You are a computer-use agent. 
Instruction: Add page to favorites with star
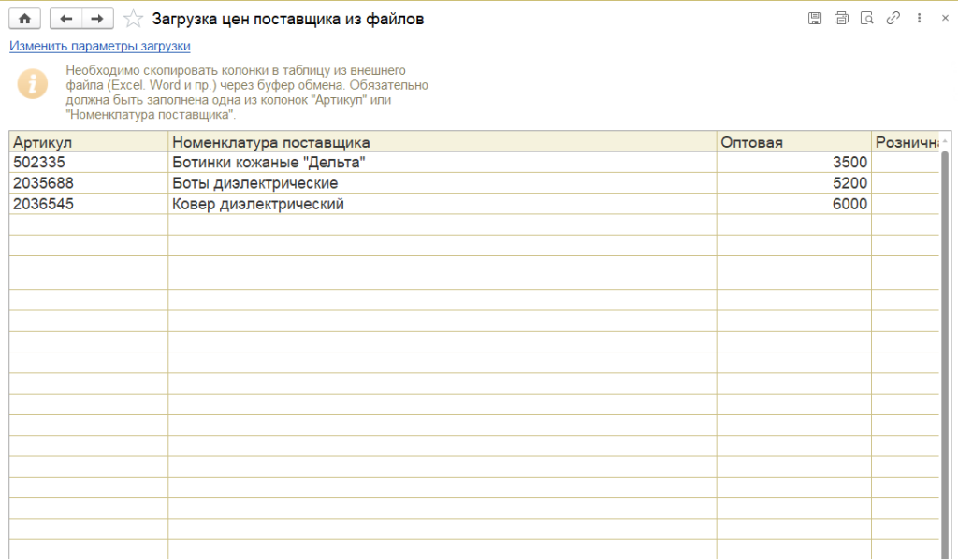(x=134, y=19)
